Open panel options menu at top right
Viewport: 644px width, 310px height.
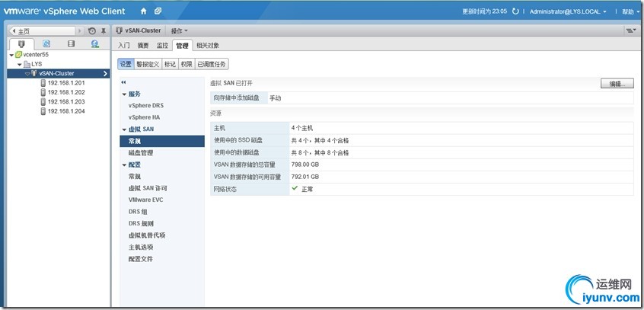tap(630, 30)
